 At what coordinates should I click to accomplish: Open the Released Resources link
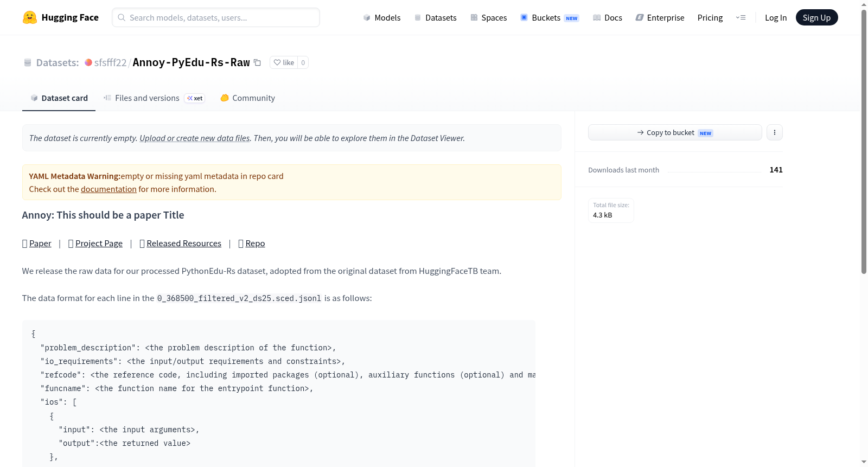(x=184, y=243)
